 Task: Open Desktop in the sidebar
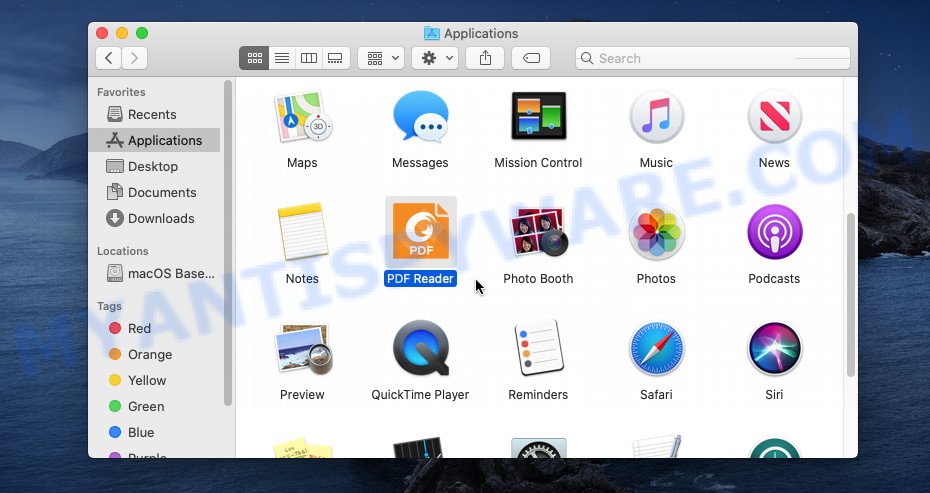(x=154, y=167)
